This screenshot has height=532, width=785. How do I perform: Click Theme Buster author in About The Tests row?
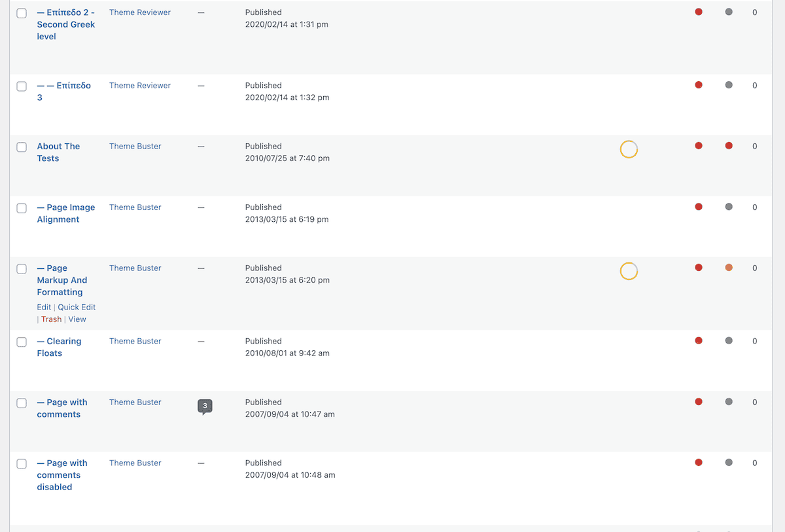pyautogui.click(x=135, y=147)
